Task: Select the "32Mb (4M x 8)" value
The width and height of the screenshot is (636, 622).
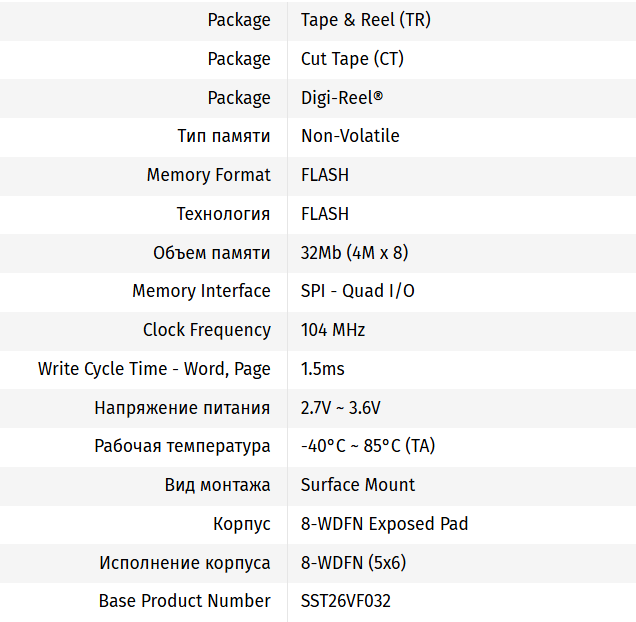Action: tap(354, 253)
